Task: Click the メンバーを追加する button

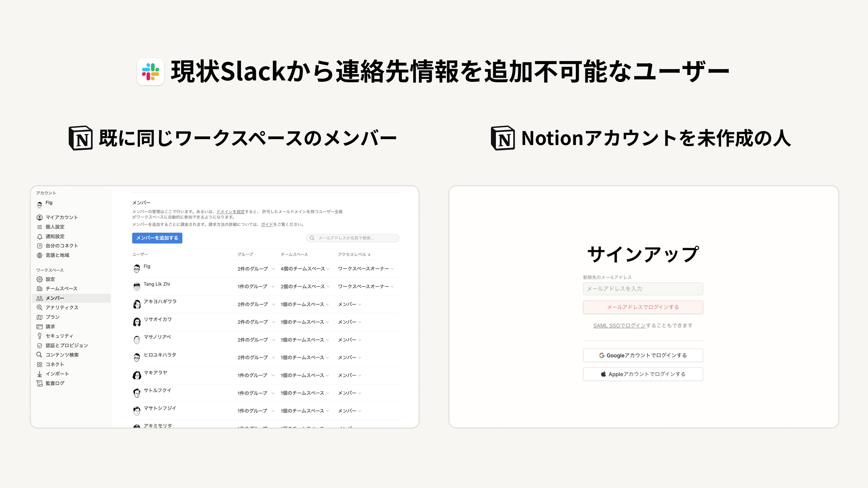Action: click(157, 238)
